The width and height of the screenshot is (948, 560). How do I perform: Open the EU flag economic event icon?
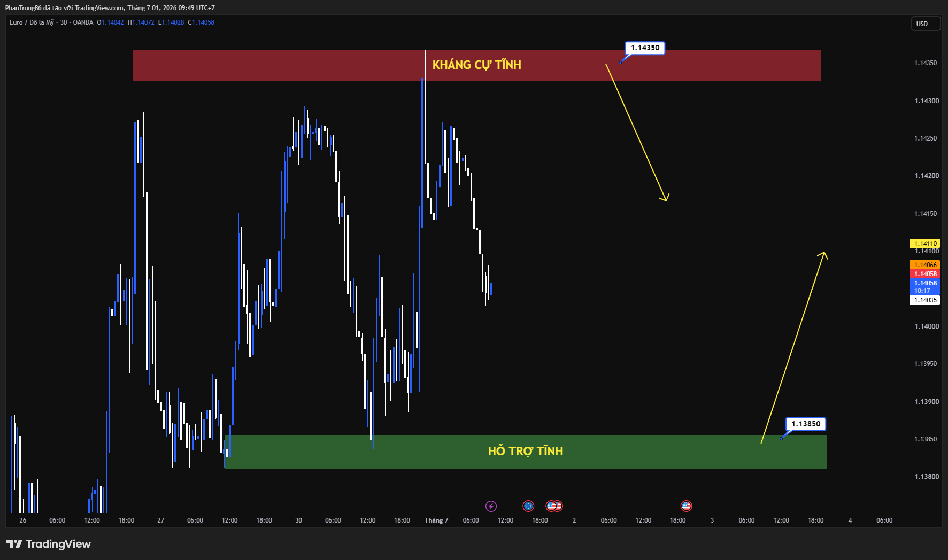pos(528,506)
